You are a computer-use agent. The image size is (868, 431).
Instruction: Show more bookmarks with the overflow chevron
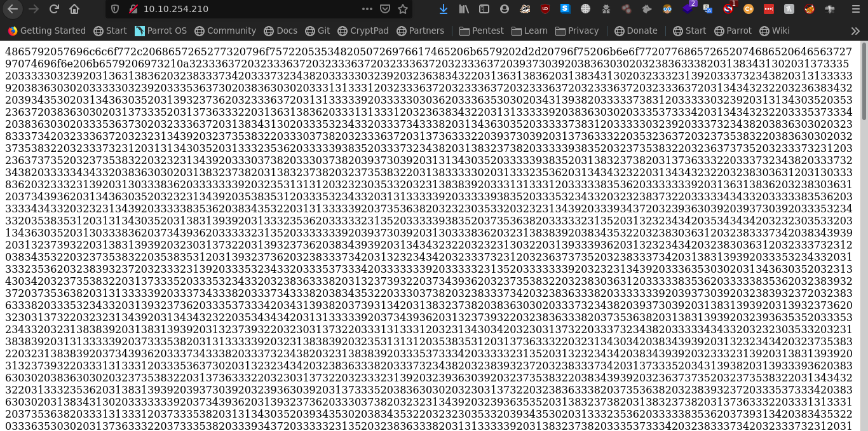tap(855, 31)
